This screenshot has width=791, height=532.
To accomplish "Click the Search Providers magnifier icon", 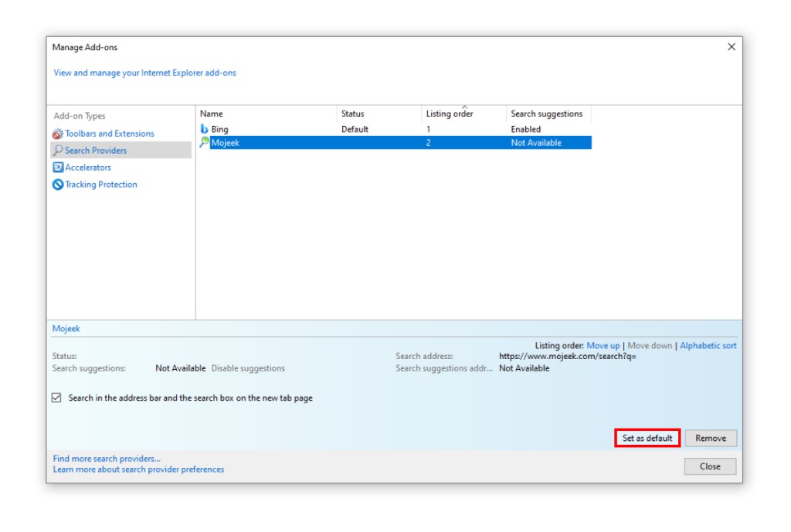I will pos(58,151).
